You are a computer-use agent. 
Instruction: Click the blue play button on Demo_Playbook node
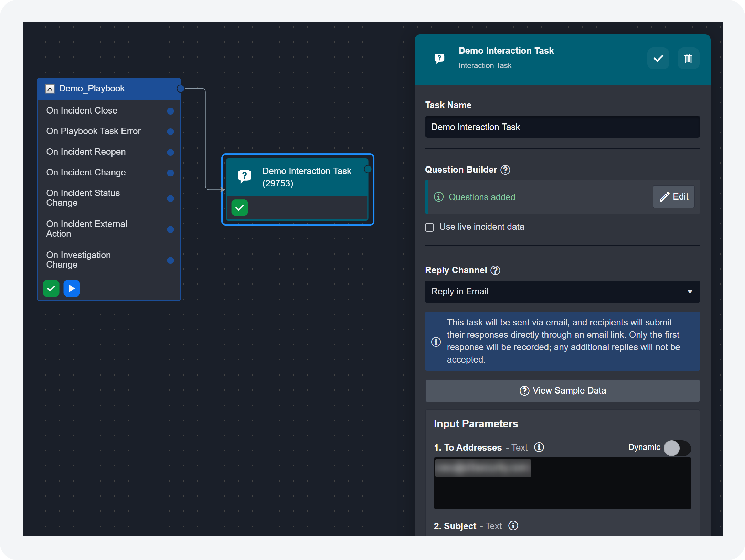click(72, 288)
